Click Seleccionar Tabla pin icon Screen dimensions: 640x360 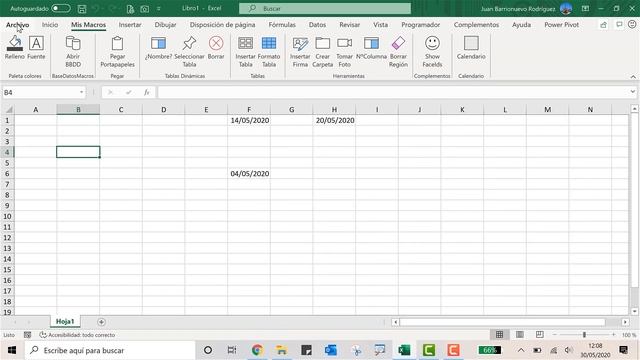tap(189, 43)
